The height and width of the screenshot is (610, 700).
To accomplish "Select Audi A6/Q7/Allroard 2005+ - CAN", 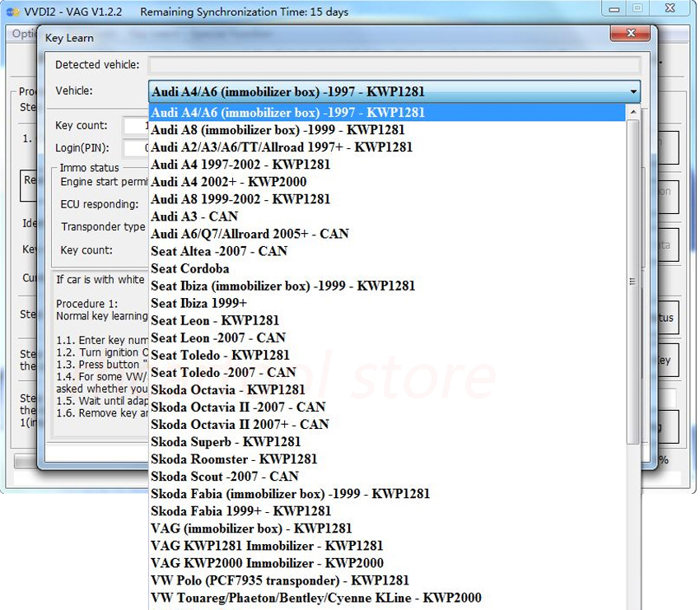I will pyautogui.click(x=387, y=234).
